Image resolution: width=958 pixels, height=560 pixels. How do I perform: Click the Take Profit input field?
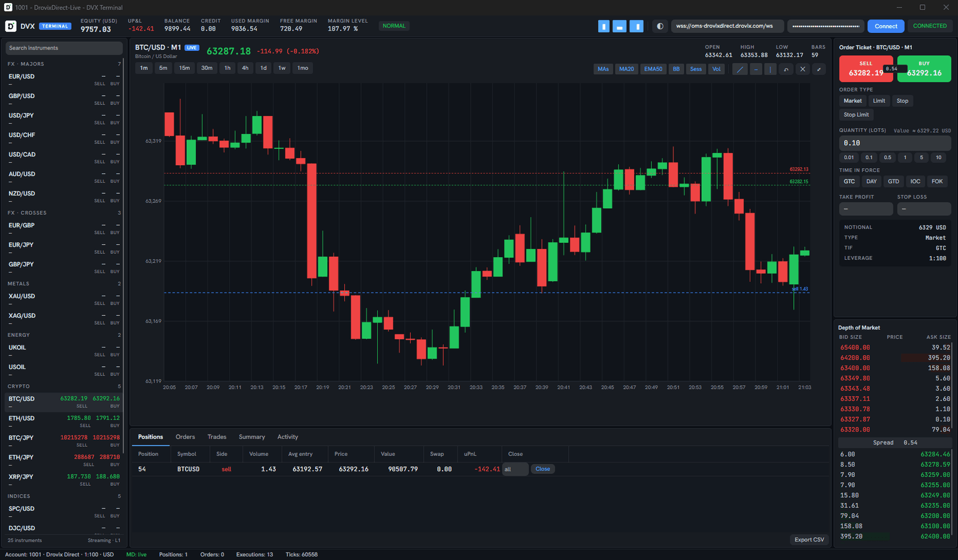866,209
